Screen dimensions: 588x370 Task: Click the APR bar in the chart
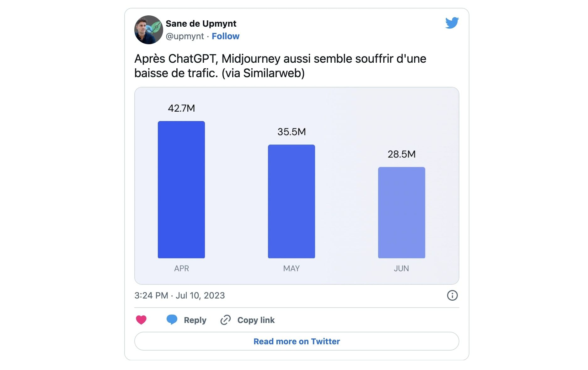tap(181, 190)
